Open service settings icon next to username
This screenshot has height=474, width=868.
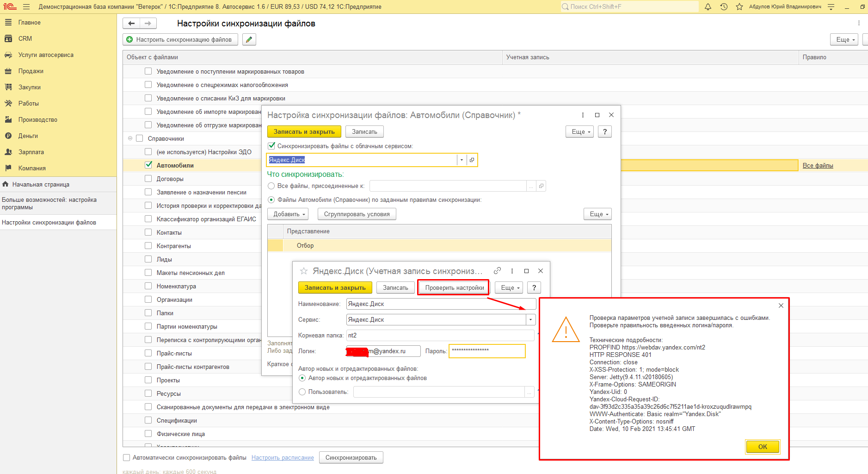(x=831, y=7)
